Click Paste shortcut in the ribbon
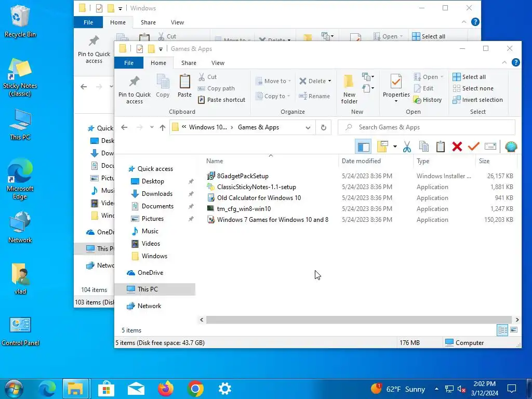The image size is (532, 399). (221, 100)
